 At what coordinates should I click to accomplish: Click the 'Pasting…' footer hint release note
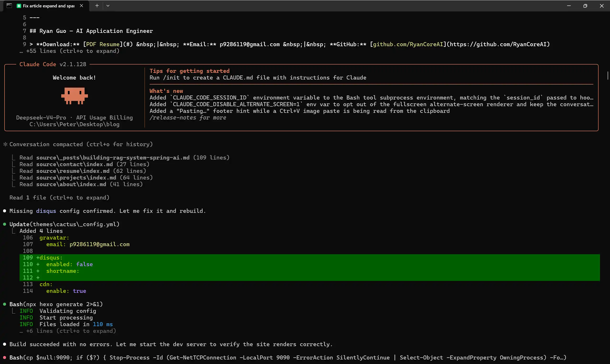pos(300,111)
